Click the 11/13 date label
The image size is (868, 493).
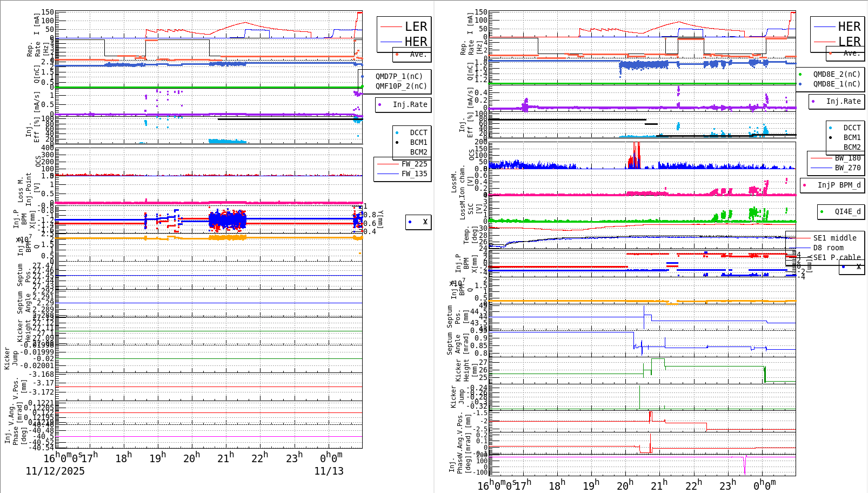pos(329,471)
